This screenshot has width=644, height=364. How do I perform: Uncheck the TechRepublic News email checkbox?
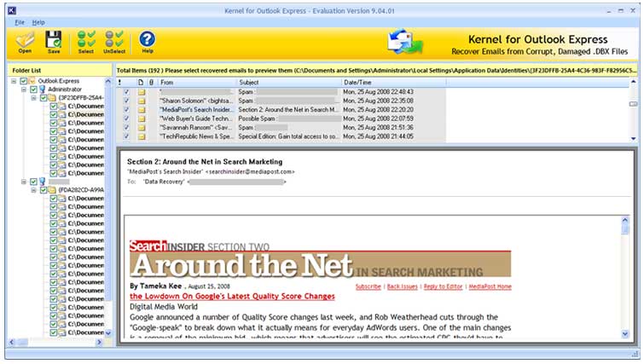coord(126,136)
